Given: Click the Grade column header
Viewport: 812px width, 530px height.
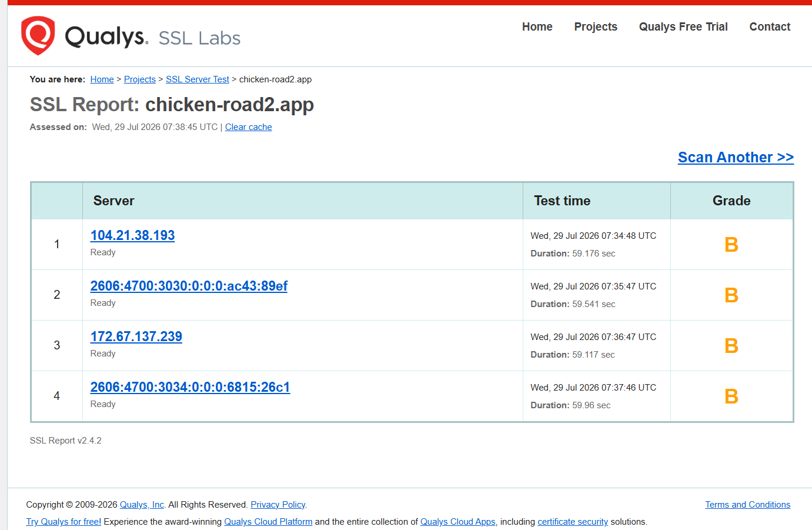Looking at the screenshot, I should (x=731, y=201).
